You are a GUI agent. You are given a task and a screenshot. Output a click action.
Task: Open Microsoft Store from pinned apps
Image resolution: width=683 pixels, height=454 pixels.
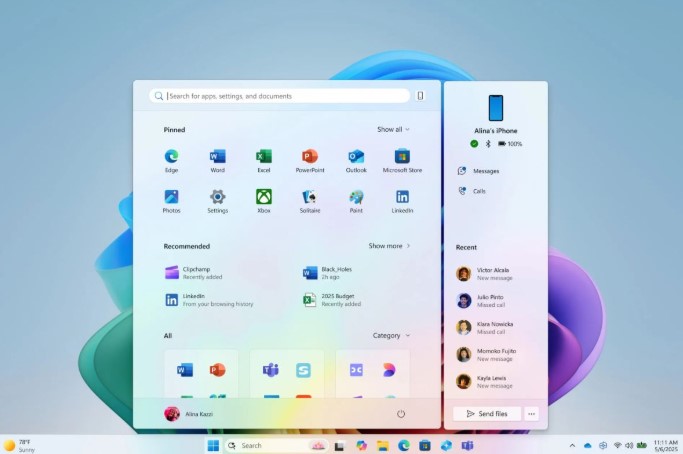402,161
